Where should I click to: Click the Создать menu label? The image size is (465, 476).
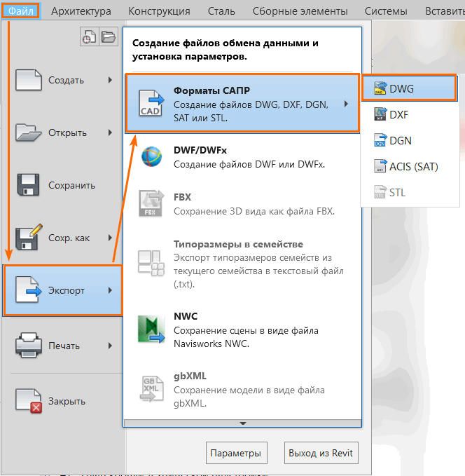click(x=66, y=81)
